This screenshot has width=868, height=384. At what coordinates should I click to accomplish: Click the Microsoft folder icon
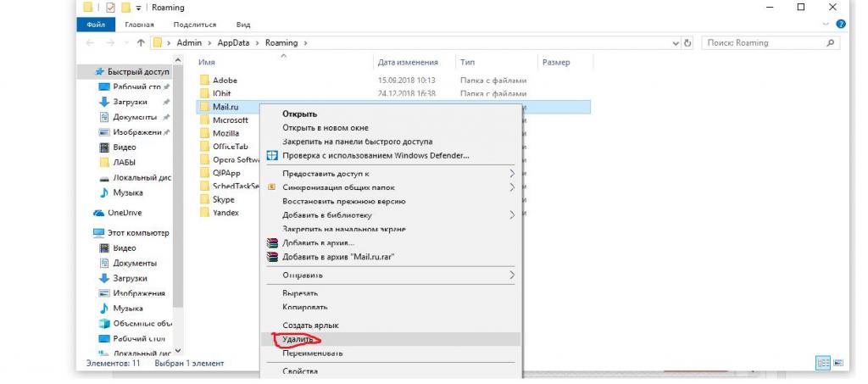(x=204, y=120)
